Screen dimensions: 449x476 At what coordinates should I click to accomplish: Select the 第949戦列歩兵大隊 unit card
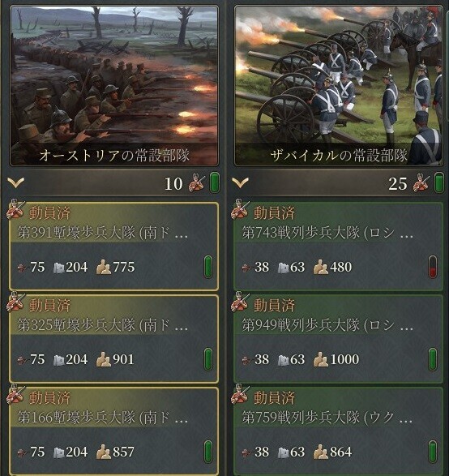(339, 339)
